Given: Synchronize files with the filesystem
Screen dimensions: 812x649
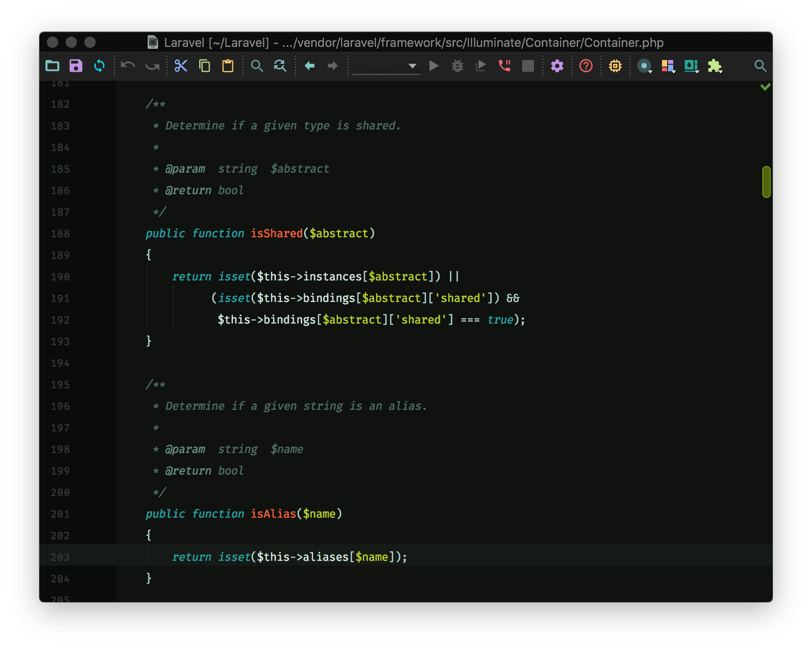Looking at the screenshot, I should (x=99, y=66).
